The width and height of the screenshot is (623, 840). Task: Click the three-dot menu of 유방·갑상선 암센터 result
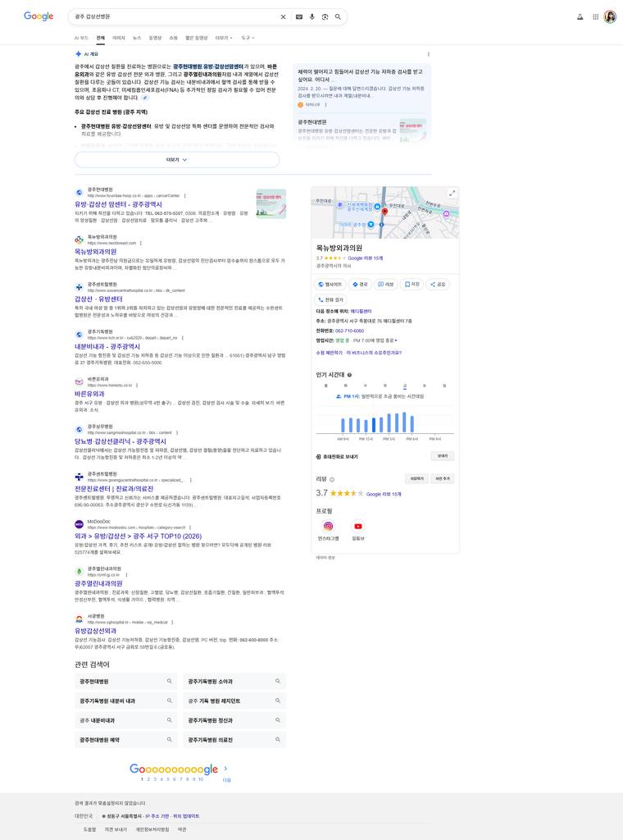pyautogui.click(x=185, y=196)
